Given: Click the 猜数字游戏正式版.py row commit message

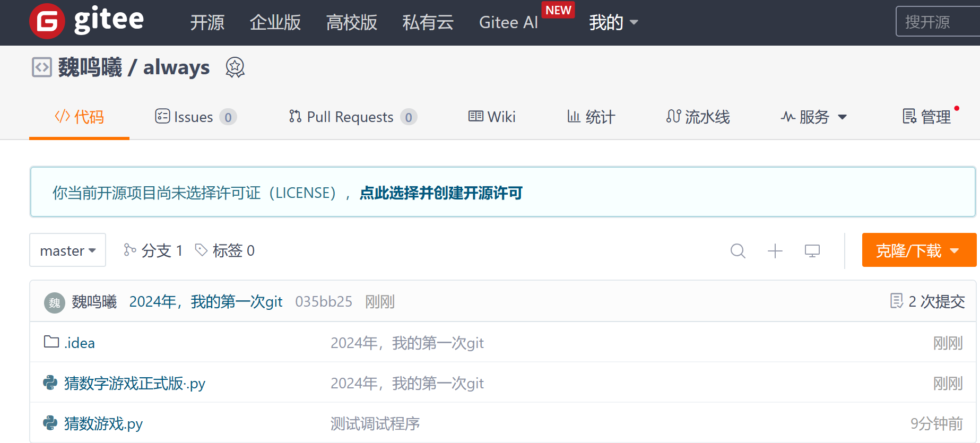Looking at the screenshot, I should 407,383.
